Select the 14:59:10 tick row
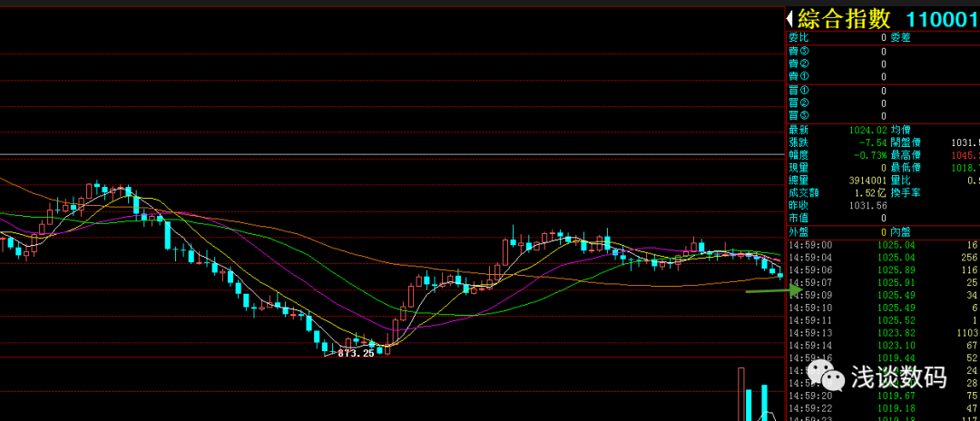The image size is (980, 421). point(883,308)
